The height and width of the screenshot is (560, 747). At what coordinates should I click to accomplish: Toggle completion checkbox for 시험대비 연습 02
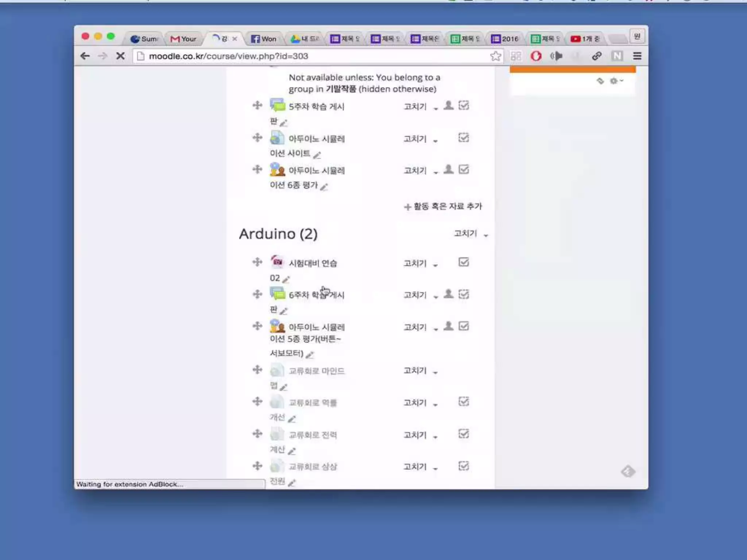(463, 262)
